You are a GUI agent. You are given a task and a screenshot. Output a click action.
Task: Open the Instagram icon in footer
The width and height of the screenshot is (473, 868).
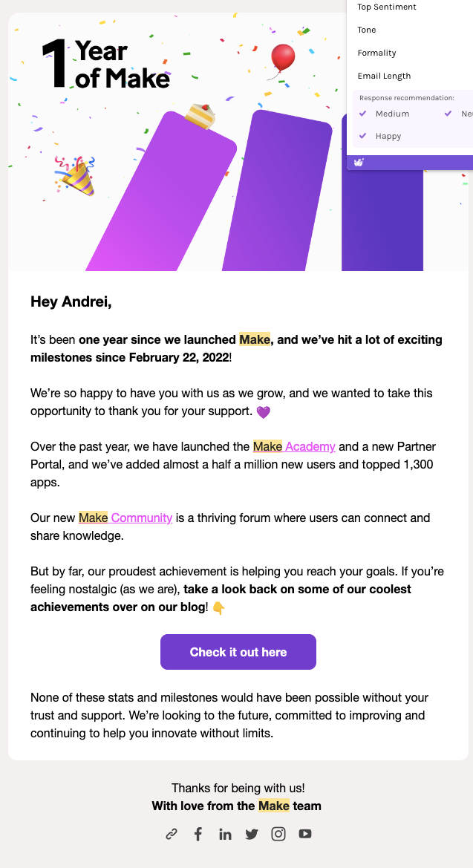[x=278, y=835]
